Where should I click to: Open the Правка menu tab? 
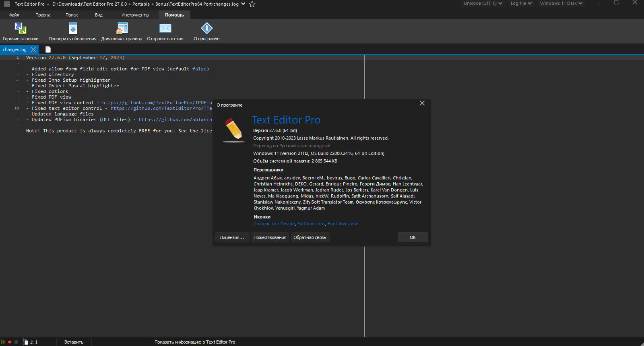pyautogui.click(x=43, y=15)
